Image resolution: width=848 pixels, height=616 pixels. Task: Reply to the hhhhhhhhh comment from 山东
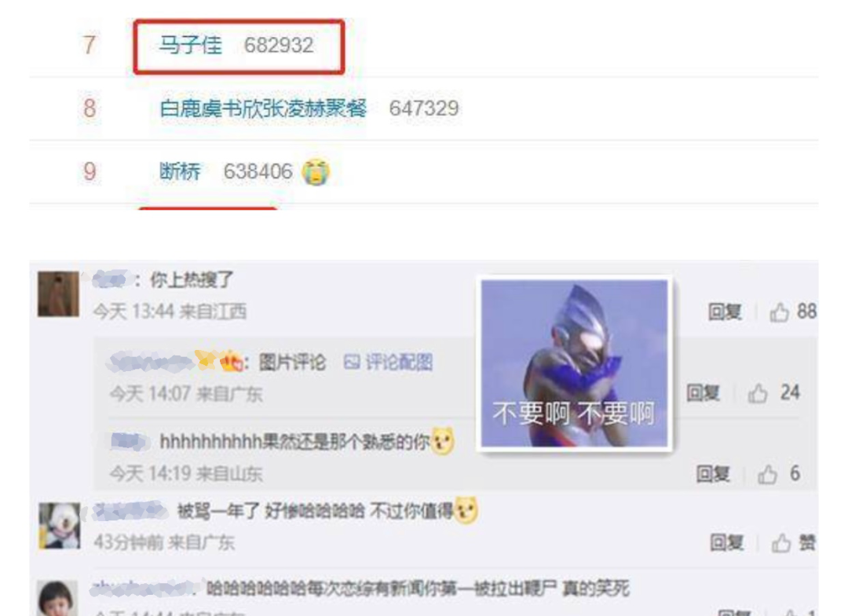(x=713, y=474)
